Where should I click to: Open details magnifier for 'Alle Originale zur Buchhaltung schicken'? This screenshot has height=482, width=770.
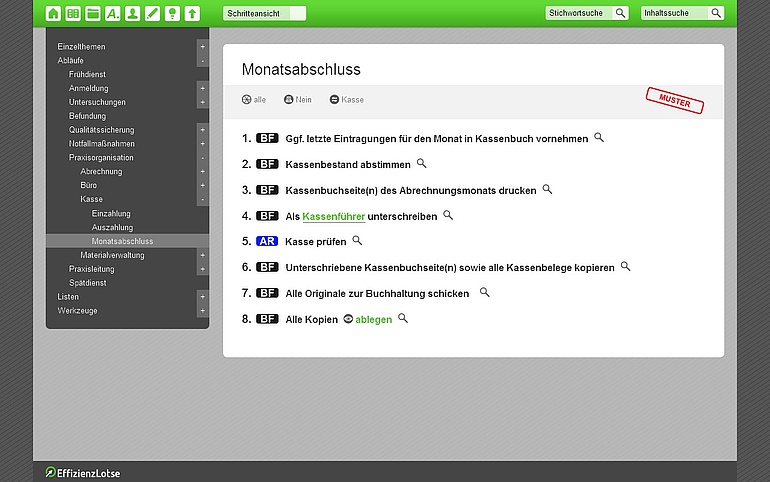[485, 293]
